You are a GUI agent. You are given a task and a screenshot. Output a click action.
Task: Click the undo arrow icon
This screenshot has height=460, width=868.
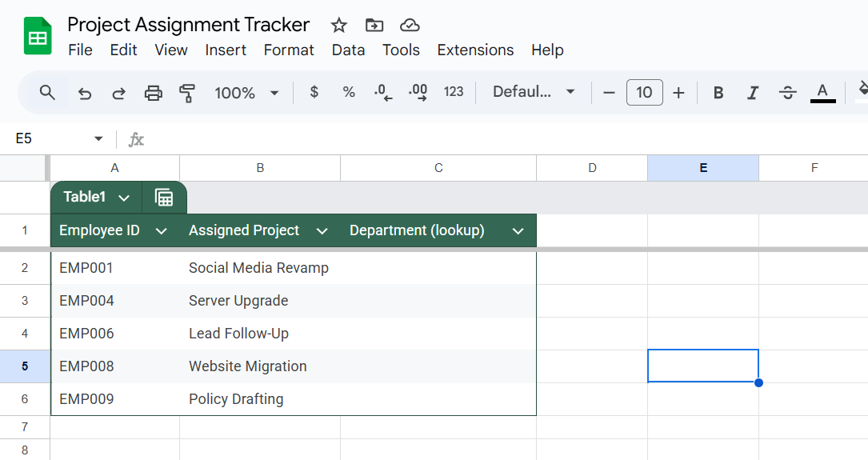[85, 93]
